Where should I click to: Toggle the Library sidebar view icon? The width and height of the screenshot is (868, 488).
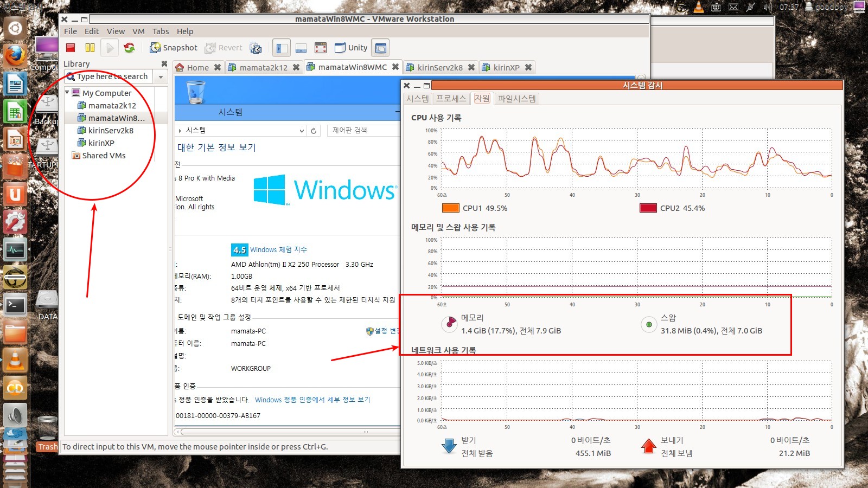click(281, 48)
